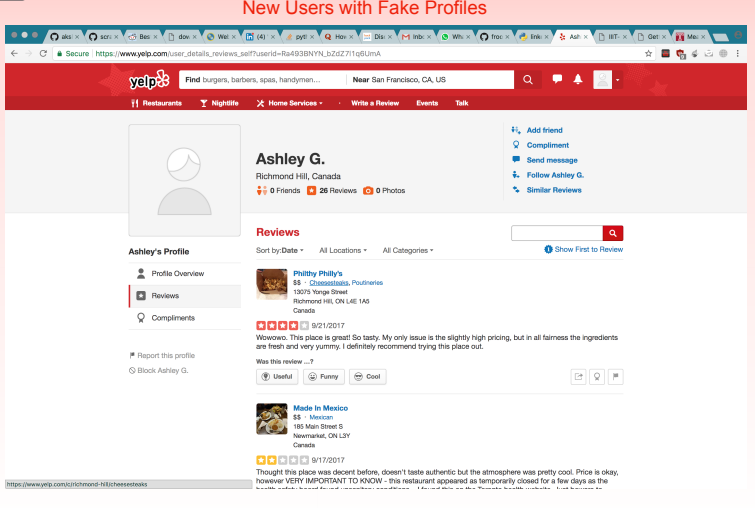Switch to the LinkedIn browser tab
Image resolution: width=755 pixels, height=508 pixels.
[260, 37]
